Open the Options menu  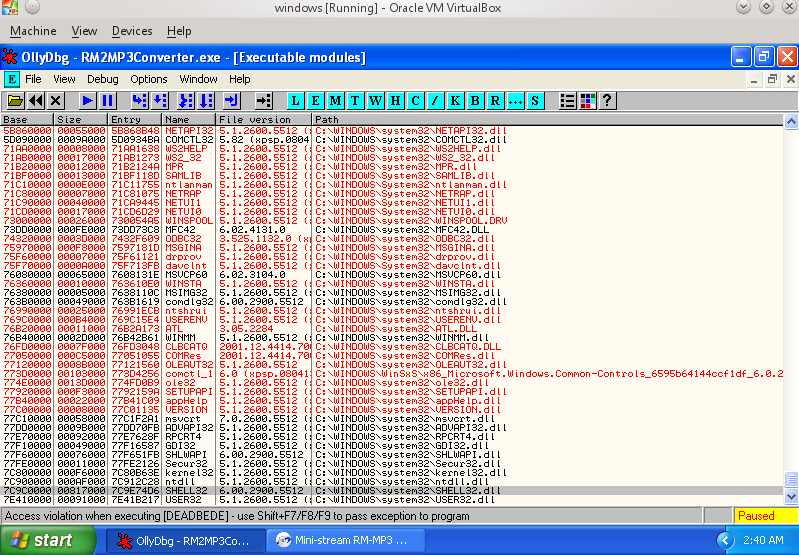pyautogui.click(x=149, y=80)
